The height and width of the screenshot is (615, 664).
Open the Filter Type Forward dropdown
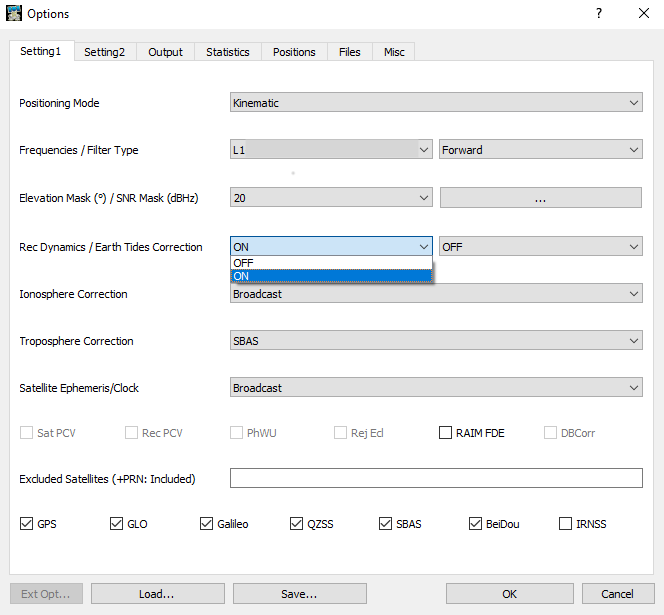tap(541, 150)
